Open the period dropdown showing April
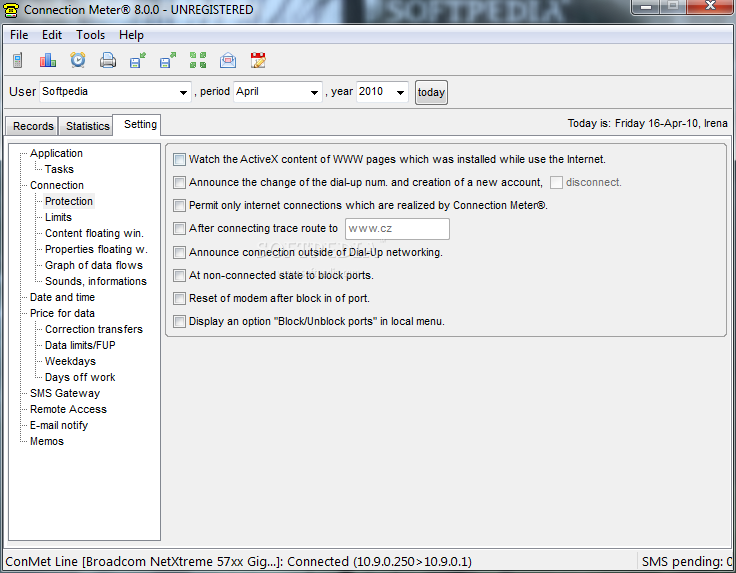 [278, 92]
